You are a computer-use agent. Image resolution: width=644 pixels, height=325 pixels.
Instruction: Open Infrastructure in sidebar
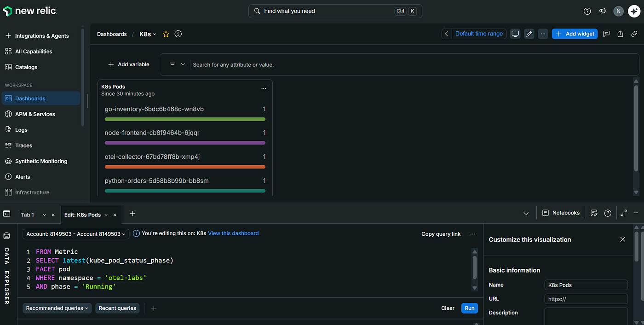[x=41, y=192]
